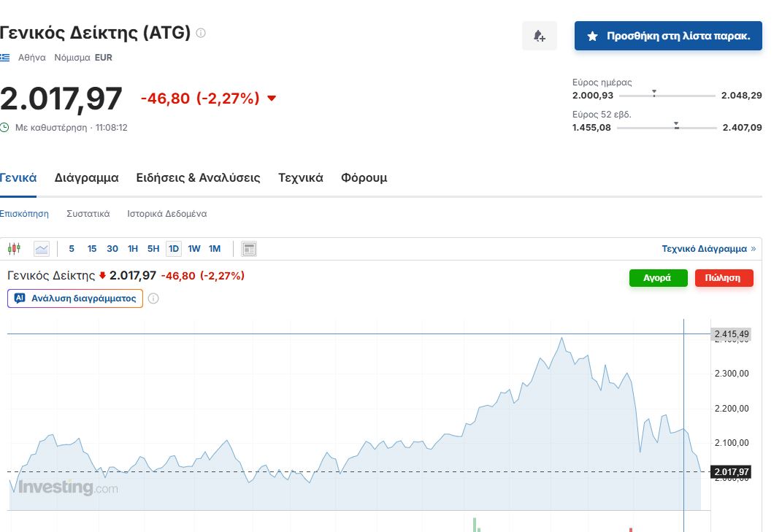Open the Διάγραμμα tab
782x532 pixels.
(86, 178)
